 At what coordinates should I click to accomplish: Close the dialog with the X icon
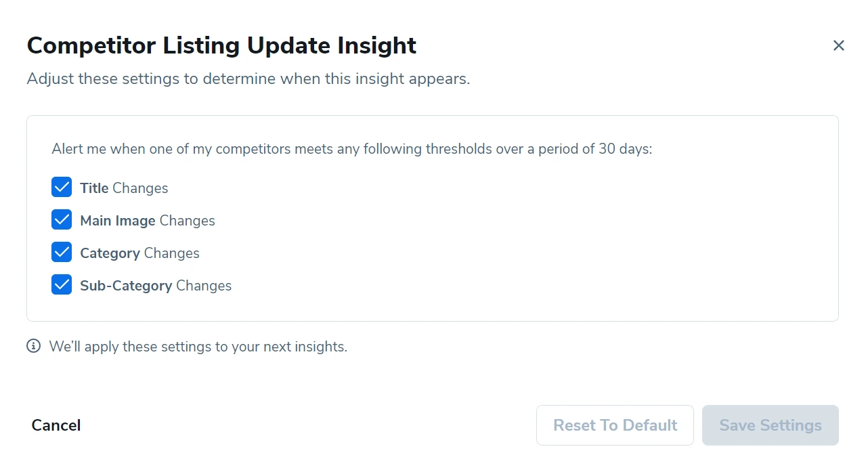[x=838, y=45]
